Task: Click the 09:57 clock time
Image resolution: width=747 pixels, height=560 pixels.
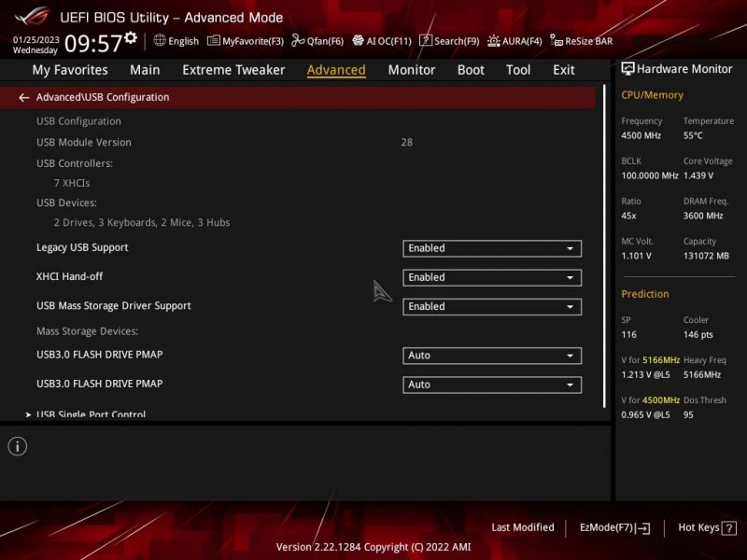Action: pyautogui.click(x=93, y=43)
